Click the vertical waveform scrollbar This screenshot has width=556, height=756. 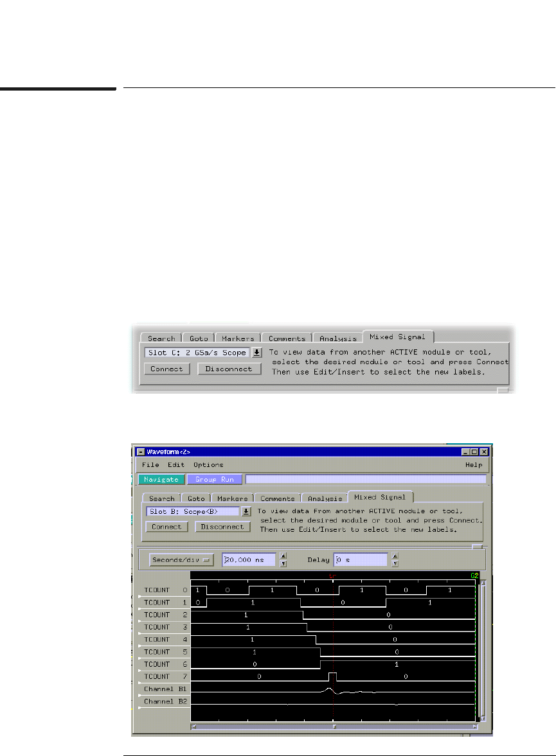click(483, 651)
